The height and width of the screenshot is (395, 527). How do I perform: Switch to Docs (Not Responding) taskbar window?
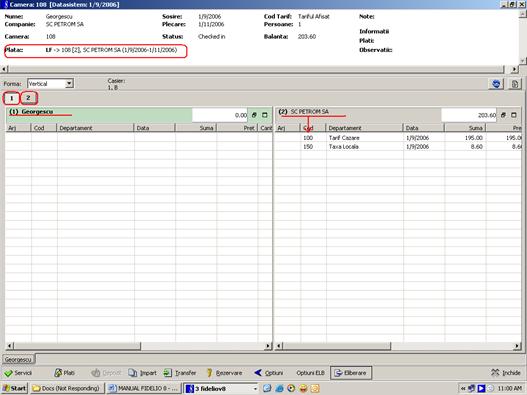point(67,388)
